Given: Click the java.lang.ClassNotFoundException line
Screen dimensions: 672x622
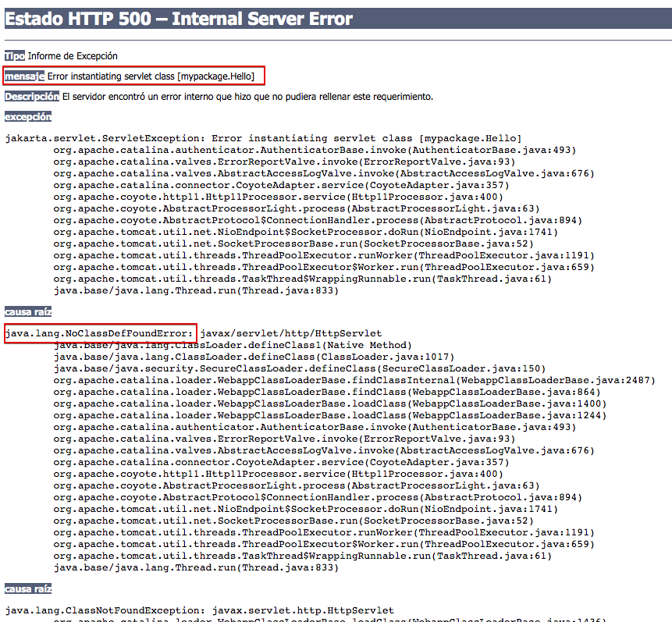Looking at the screenshot, I should (x=200, y=610).
